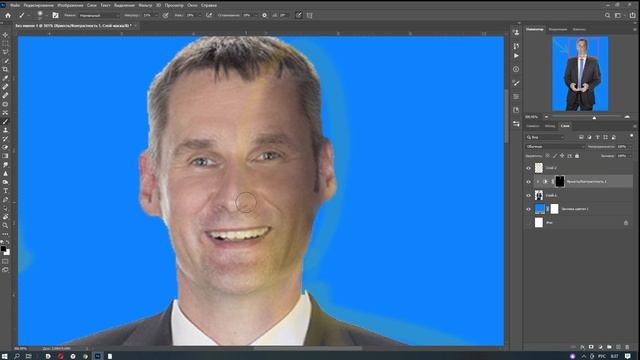Hide the Заливка цветом 1 fill layer

click(529, 209)
